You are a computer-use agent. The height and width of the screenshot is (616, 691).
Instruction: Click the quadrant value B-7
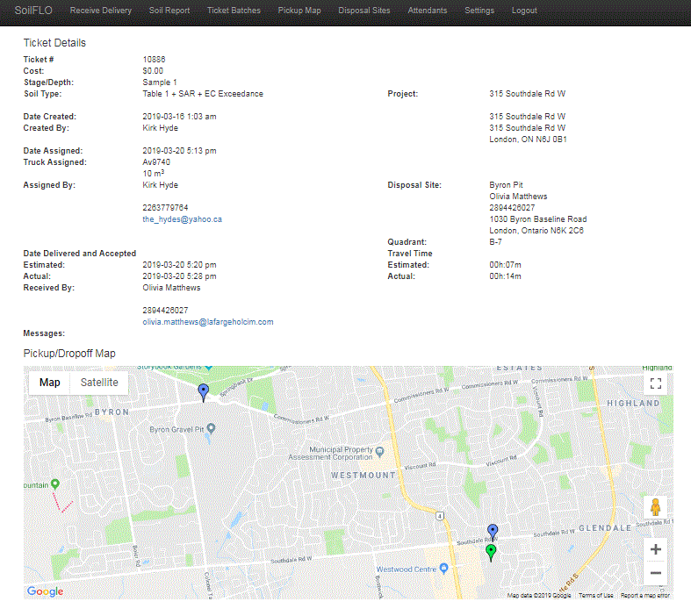(x=495, y=242)
